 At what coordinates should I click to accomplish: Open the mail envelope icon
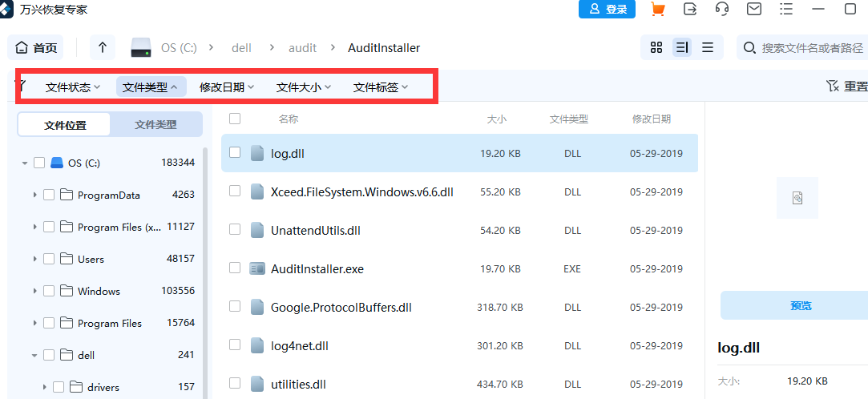pos(753,9)
